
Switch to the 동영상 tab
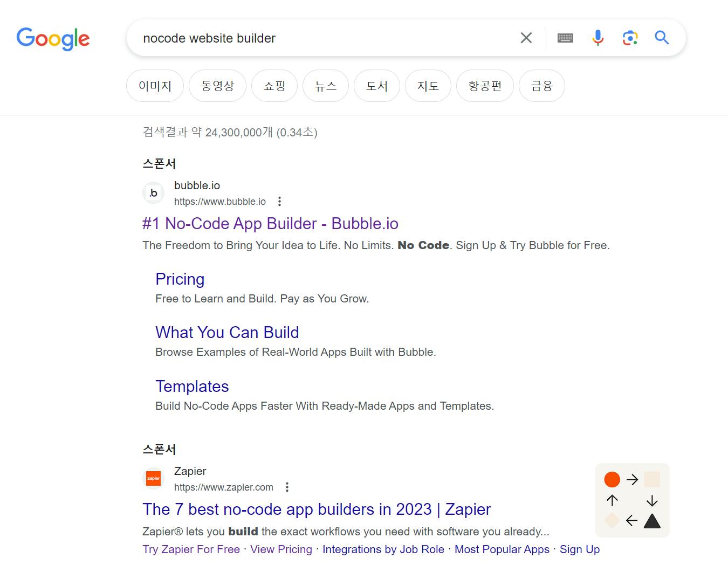click(x=217, y=86)
